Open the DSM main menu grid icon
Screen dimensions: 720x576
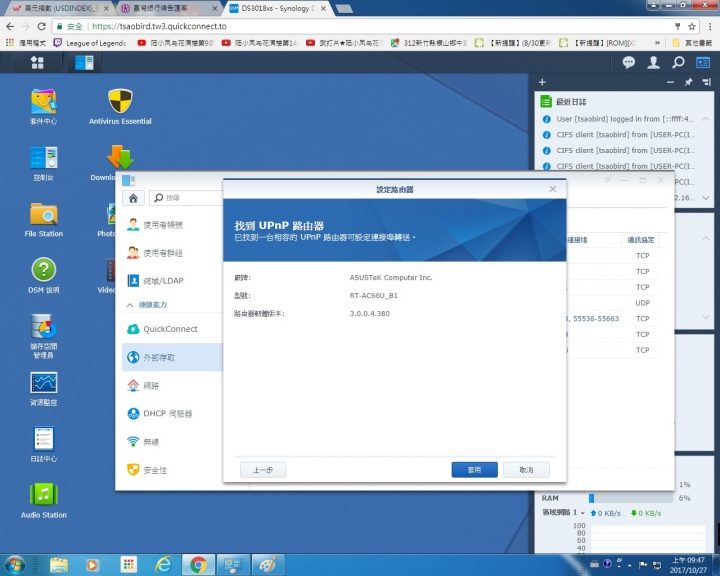point(37,62)
